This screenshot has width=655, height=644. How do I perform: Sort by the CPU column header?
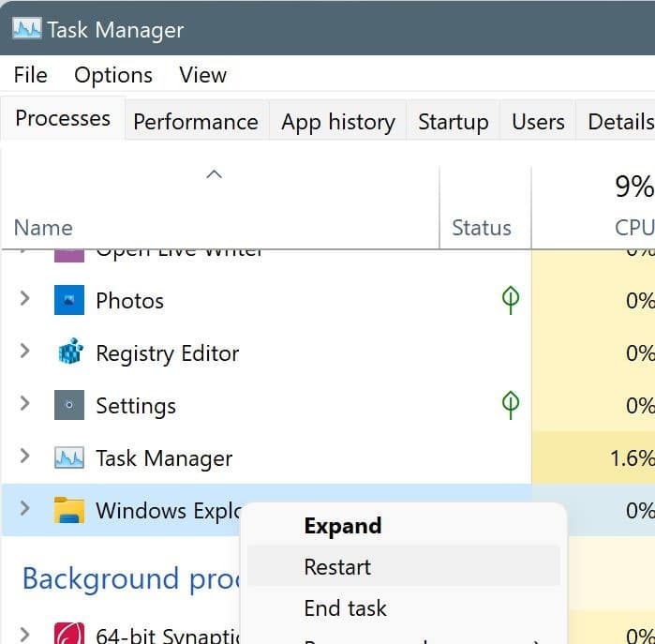click(x=634, y=228)
